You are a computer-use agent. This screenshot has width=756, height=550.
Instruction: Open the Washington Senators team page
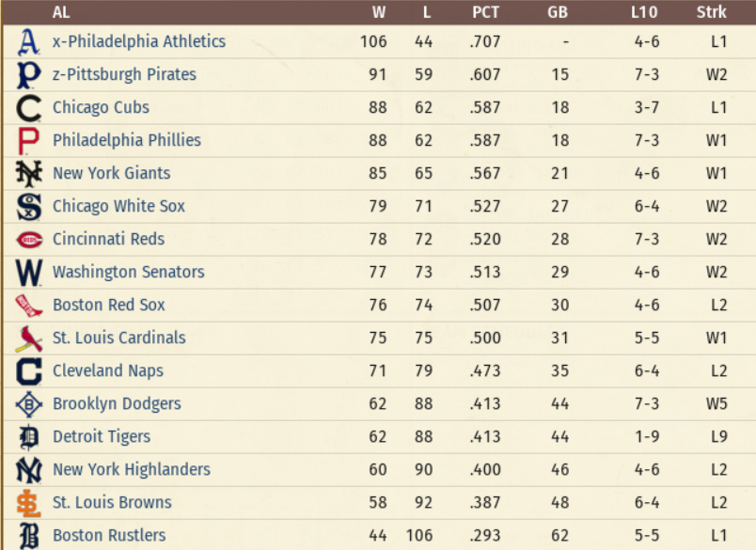click(x=128, y=272)
